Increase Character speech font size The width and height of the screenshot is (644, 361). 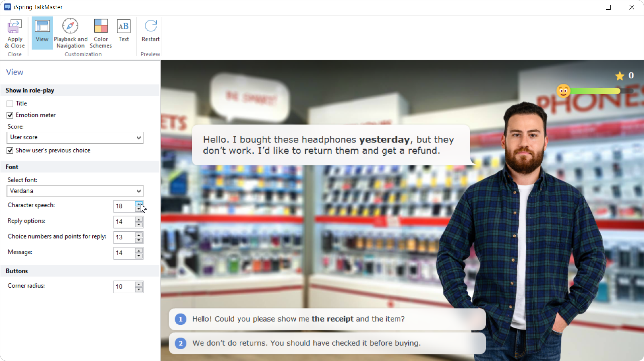139,204
